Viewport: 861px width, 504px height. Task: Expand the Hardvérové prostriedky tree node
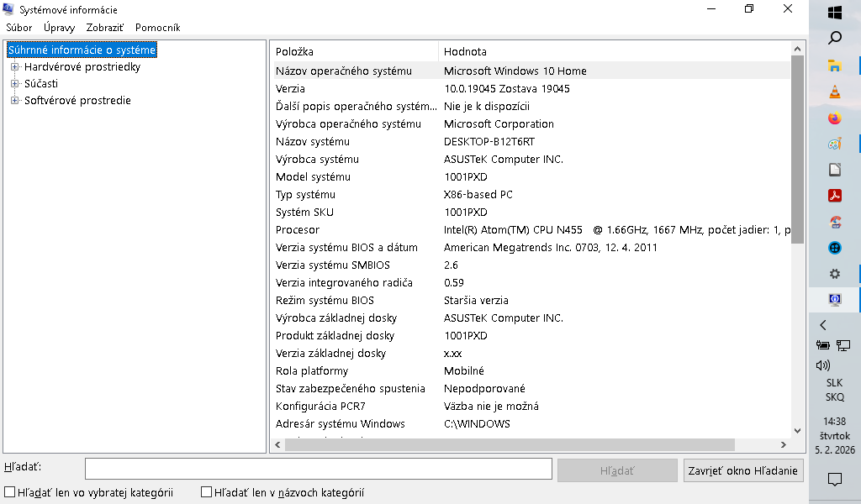(x=14, y=67)
